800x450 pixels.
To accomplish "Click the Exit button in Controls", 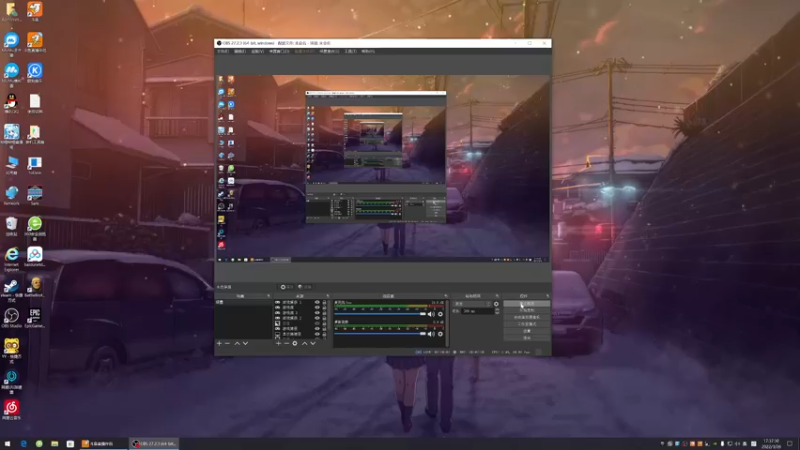I will [527, 337].
